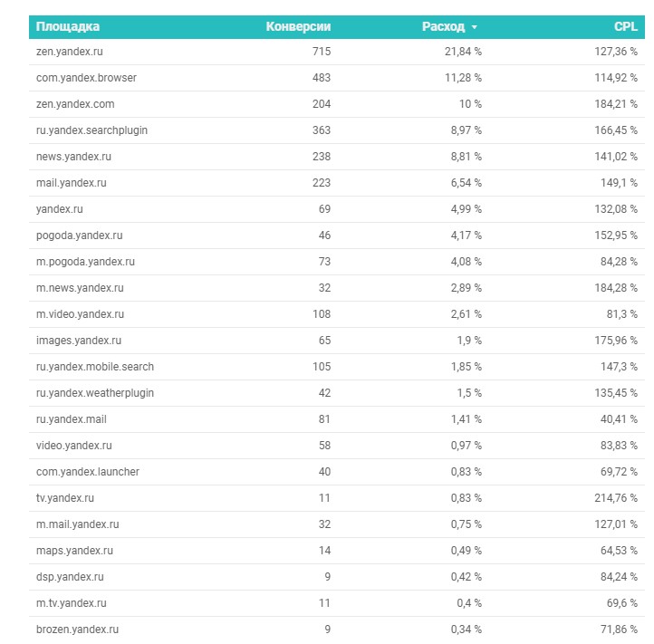
Task: Click the Расход column header
Action: (443, 27)
